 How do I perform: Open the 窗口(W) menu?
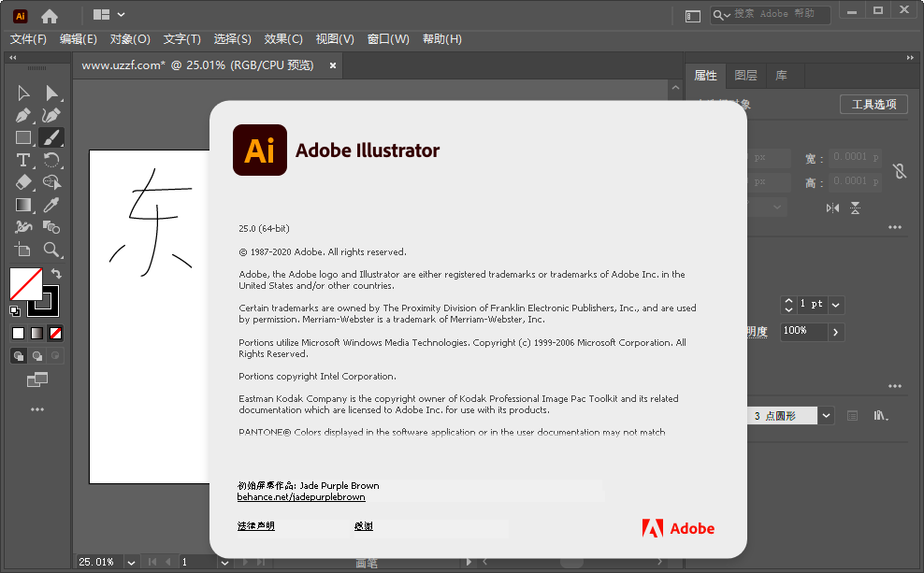click(x=388, y=39)
